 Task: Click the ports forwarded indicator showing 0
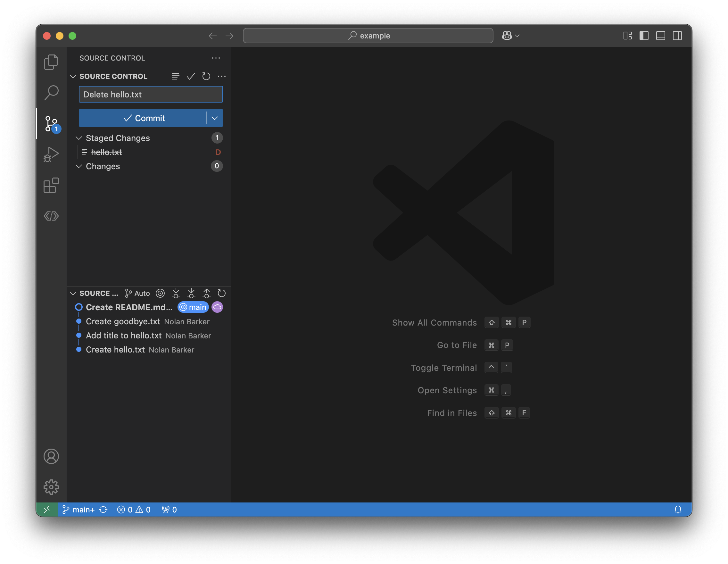169,510
